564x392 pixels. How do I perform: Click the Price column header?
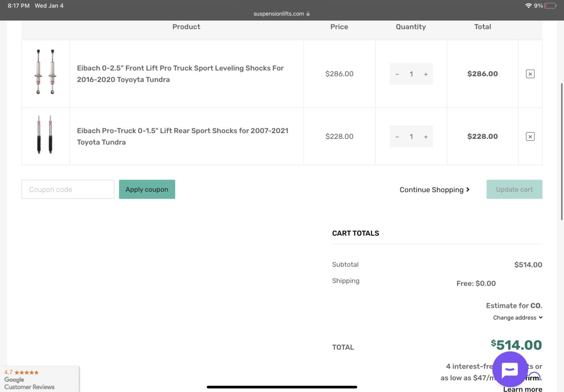339,27
